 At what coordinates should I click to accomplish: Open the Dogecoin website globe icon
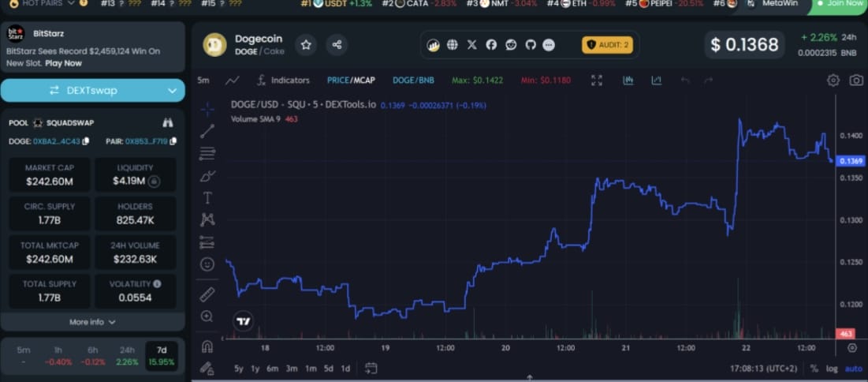coord(453,45)
